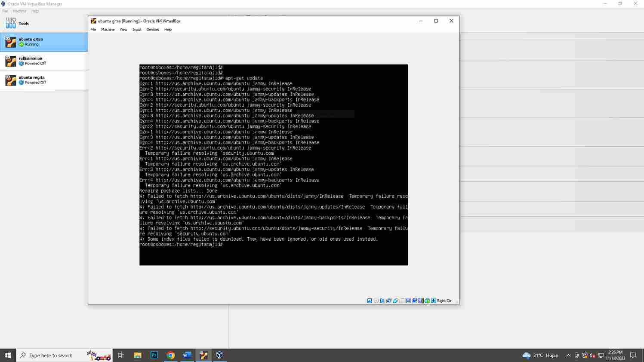Click the Right Ctrl host key label

tap(445, 301)
